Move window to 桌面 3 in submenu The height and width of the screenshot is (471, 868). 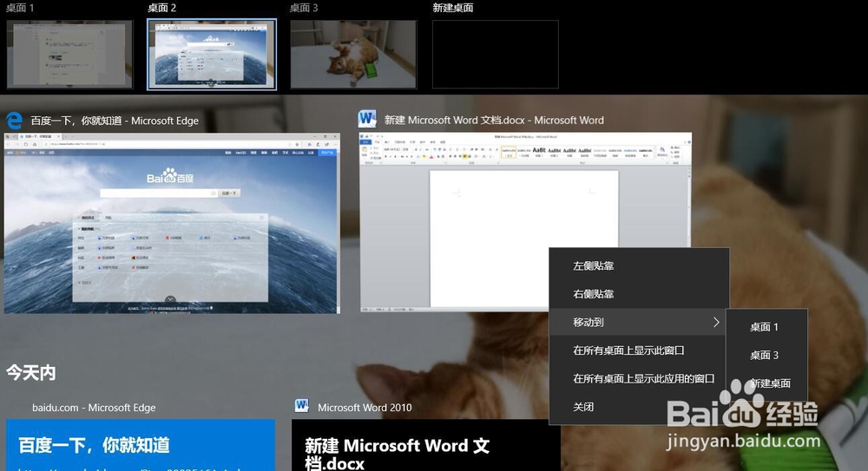pos(766,356)
